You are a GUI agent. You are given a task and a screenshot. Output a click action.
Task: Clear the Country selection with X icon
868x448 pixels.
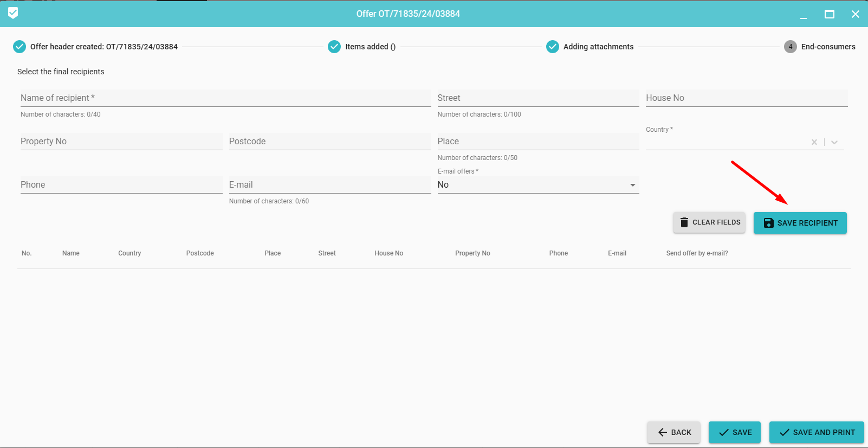point(814,142)
